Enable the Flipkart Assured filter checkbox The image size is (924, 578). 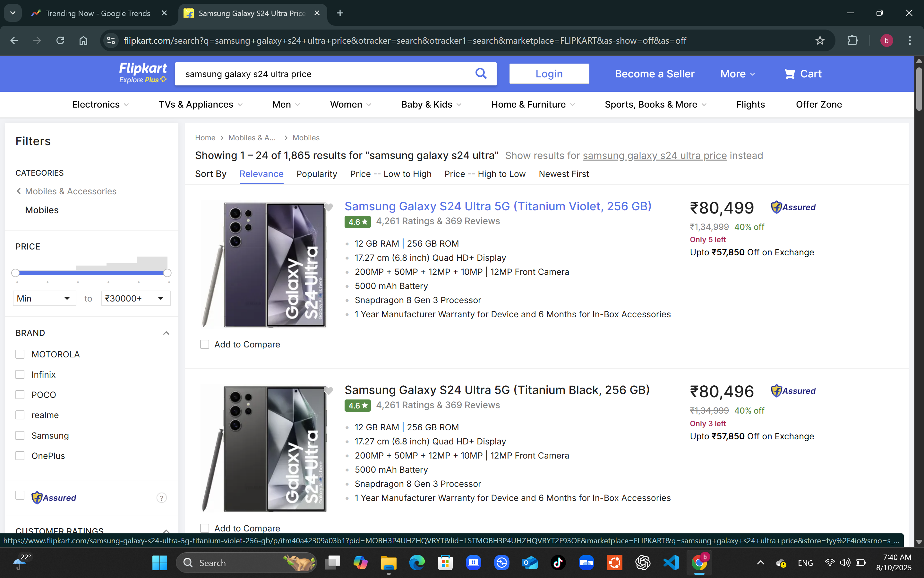20,495
